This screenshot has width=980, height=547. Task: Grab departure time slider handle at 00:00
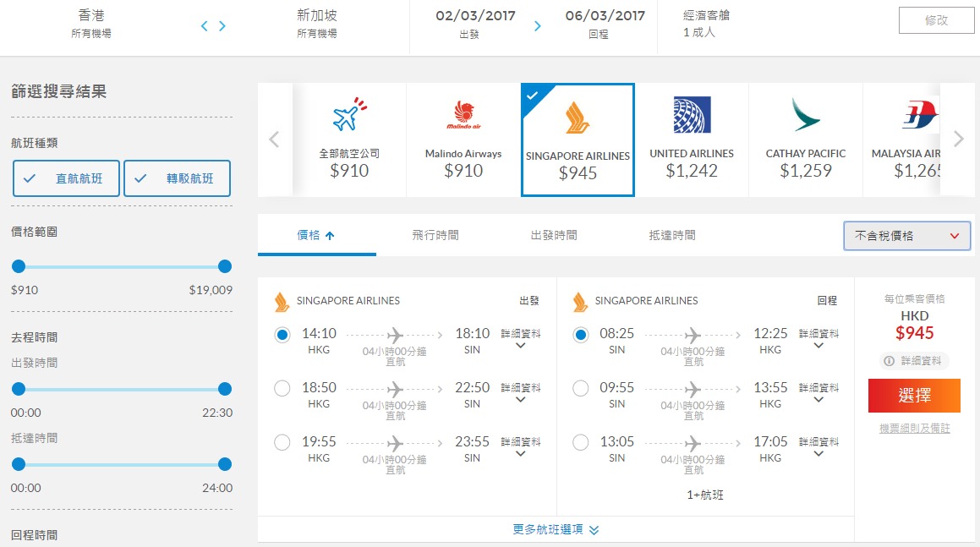(x=19, y=389)
